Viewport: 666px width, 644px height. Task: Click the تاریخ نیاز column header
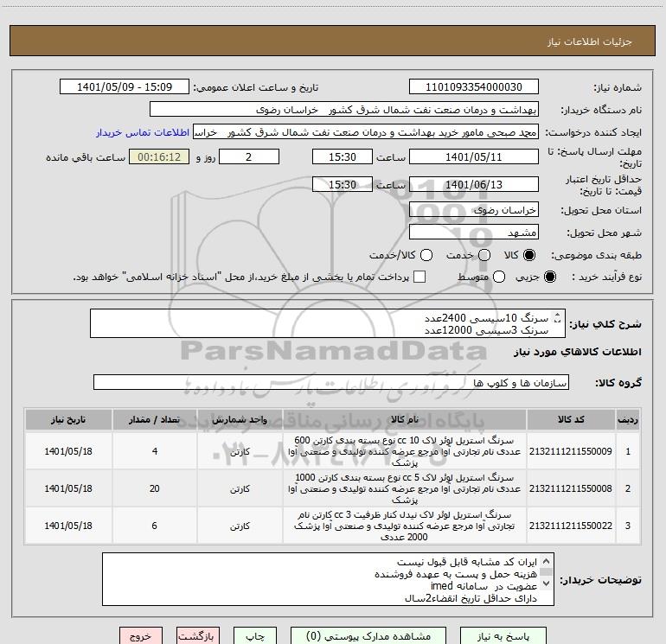(x=68, y=419)
